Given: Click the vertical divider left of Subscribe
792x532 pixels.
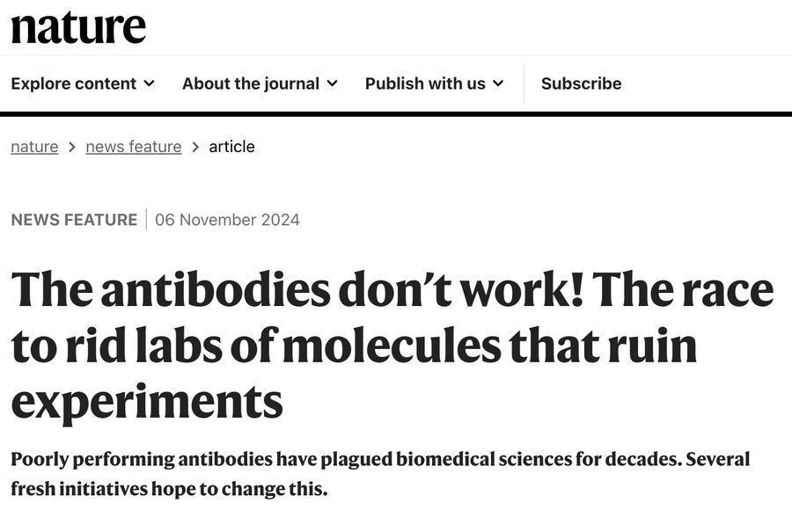Looking at the screenshot, I should (524, 84).
